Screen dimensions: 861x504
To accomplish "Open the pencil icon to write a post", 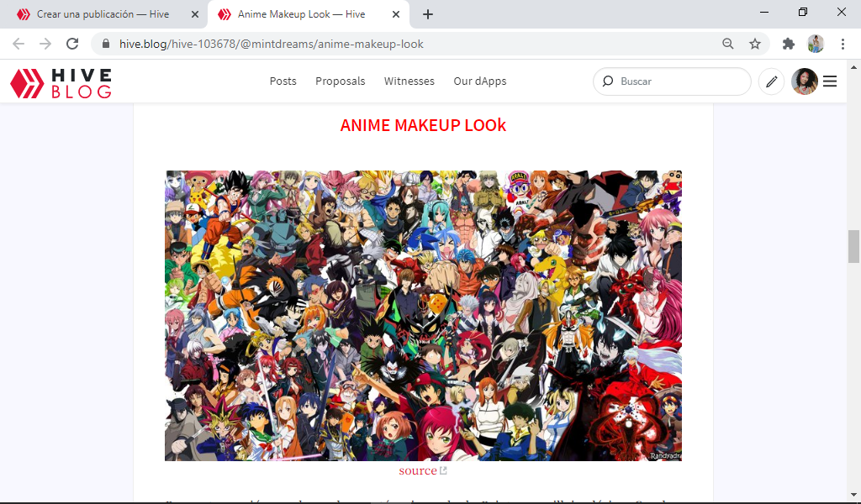I will tap(772, 81).
